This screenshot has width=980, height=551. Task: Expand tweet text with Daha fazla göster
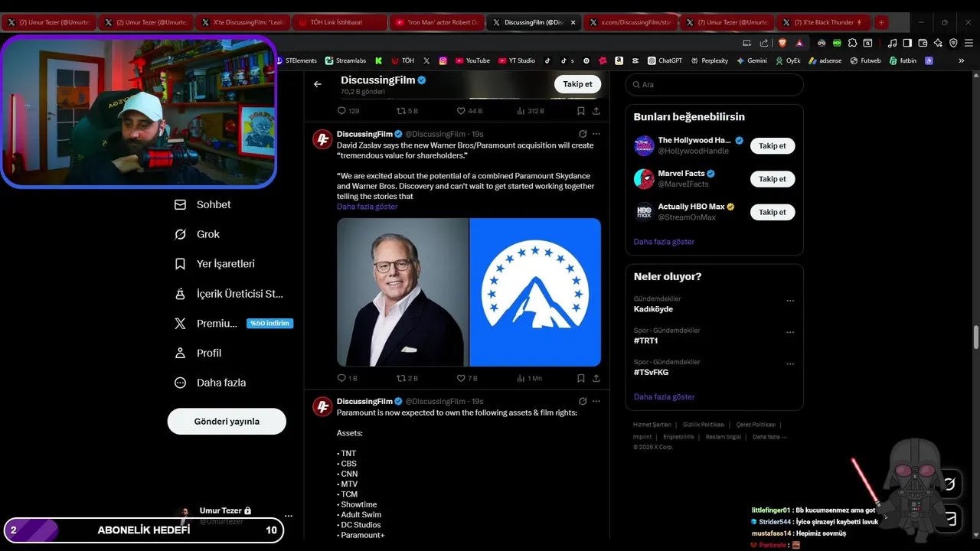[367, 207]
